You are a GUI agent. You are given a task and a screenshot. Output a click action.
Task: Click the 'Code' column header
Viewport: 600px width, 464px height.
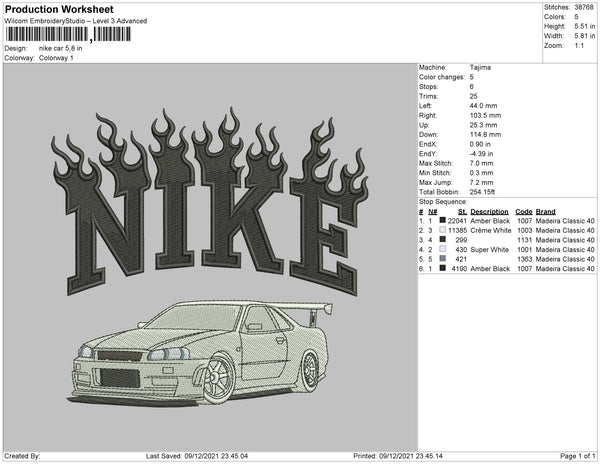524,212
